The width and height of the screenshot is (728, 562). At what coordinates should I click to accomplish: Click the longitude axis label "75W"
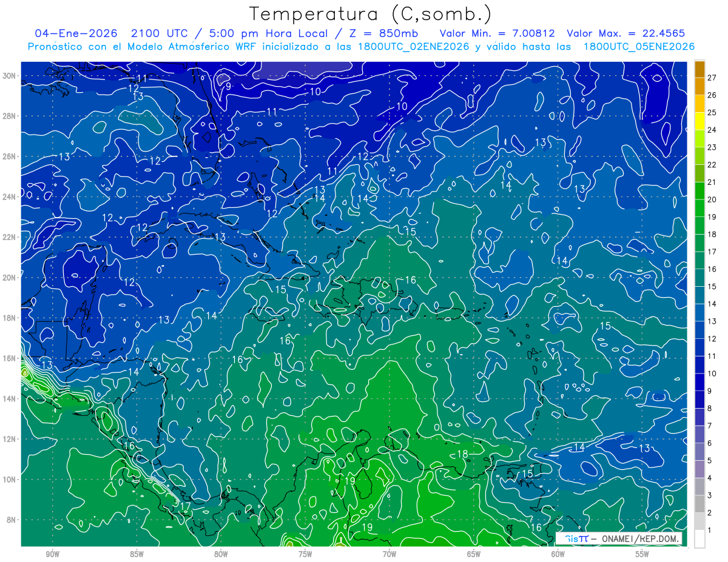point(305,554)
